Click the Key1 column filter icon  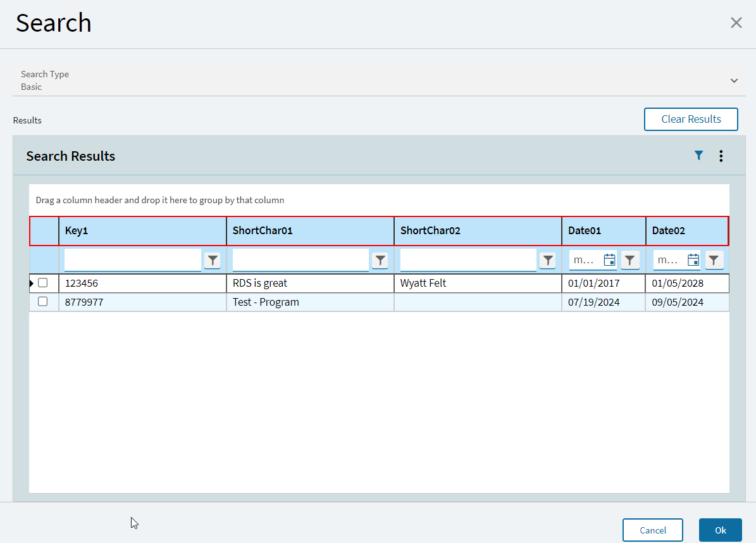click(212, 260)
